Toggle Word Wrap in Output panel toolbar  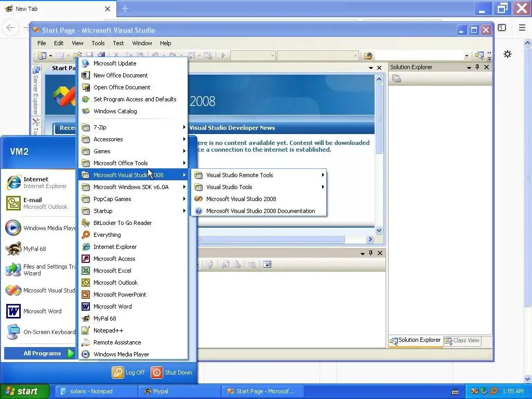267,264
